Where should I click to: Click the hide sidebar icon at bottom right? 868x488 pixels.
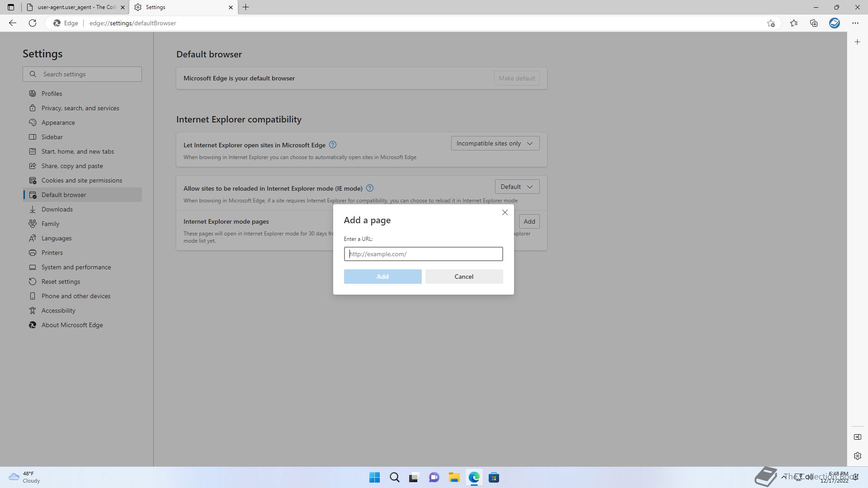click(x=858, y=437)
